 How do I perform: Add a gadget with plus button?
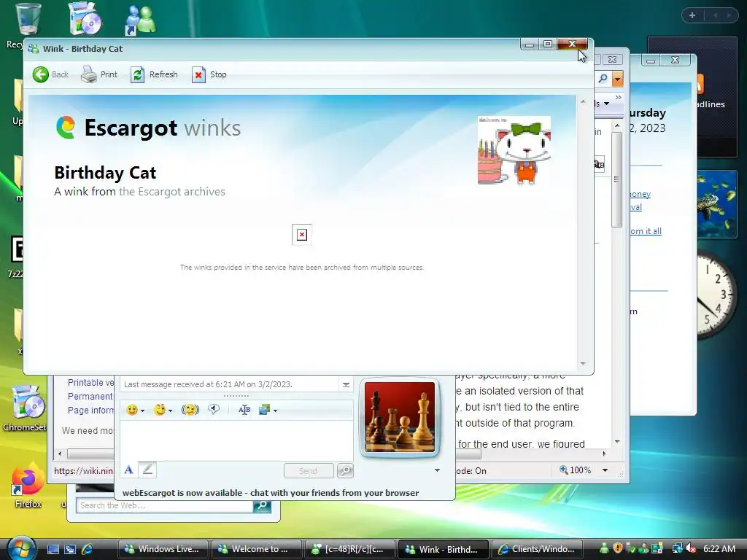(692, 15)
